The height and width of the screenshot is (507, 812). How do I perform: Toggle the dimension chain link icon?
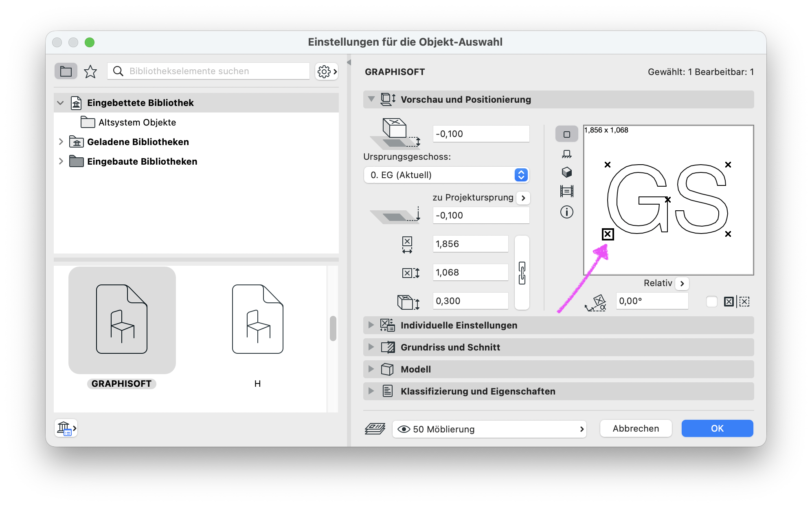point(522,273)
